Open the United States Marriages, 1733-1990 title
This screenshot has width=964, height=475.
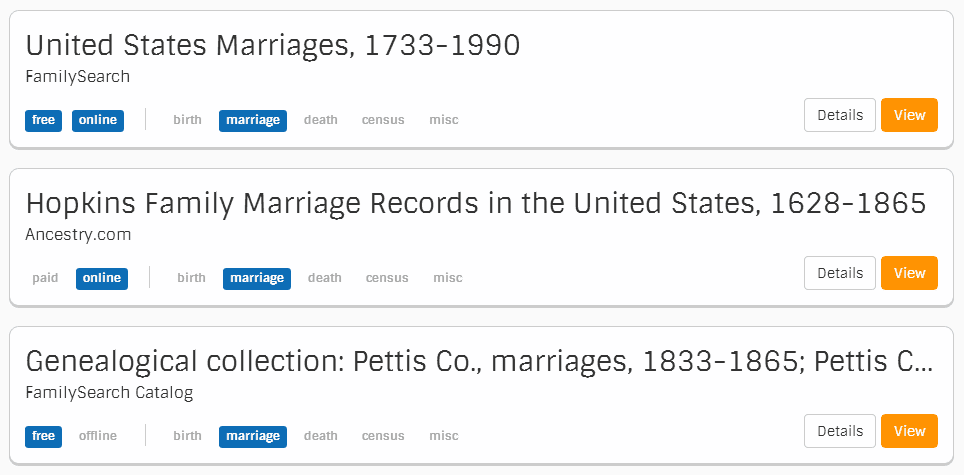click(x=273, y=46)
